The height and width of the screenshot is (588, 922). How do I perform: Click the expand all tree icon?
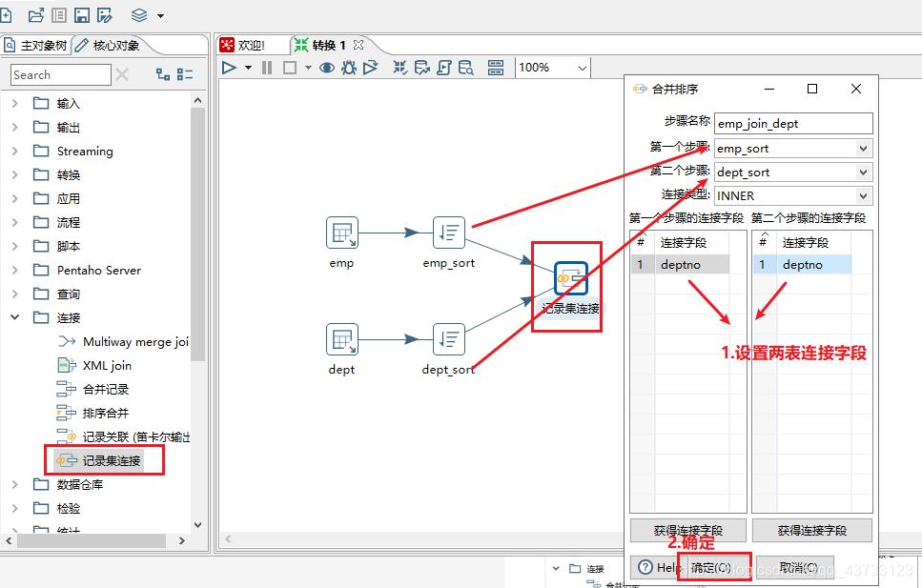click(x=163, y=74)
